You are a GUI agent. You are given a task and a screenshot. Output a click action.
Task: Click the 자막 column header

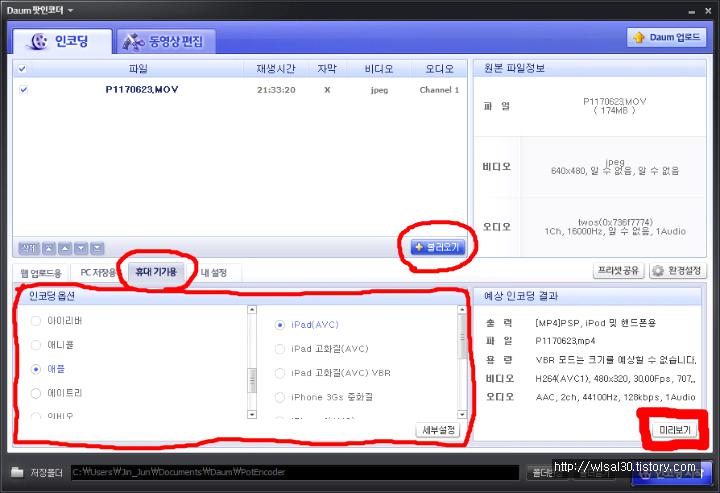point(327,69)
